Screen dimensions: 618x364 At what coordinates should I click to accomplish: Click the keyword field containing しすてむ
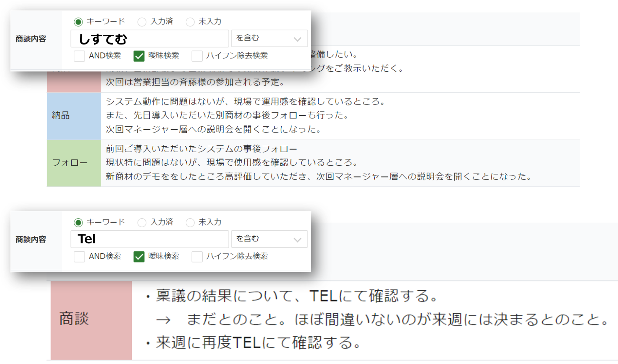150,39
